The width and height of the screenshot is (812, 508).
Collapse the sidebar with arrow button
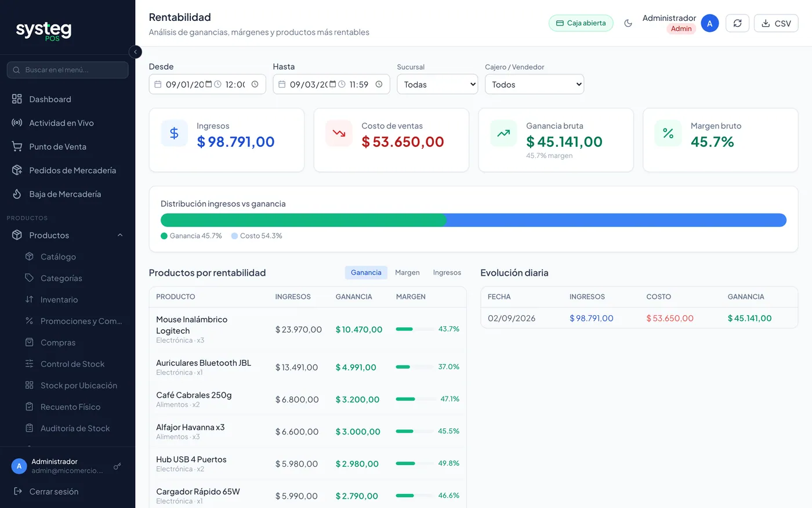(135, 52)
